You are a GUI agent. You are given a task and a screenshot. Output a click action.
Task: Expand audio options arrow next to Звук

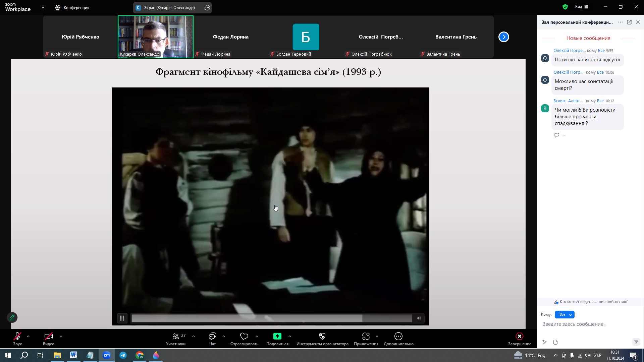coord(28,336)
